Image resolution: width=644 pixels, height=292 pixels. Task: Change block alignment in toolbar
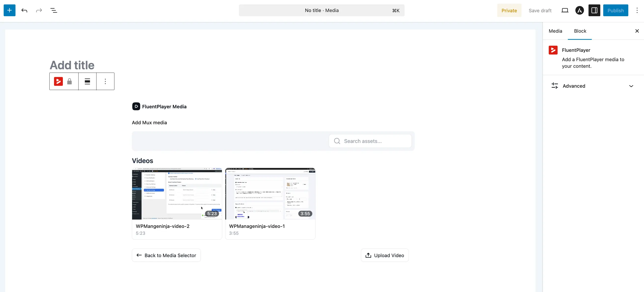(87, 81)
